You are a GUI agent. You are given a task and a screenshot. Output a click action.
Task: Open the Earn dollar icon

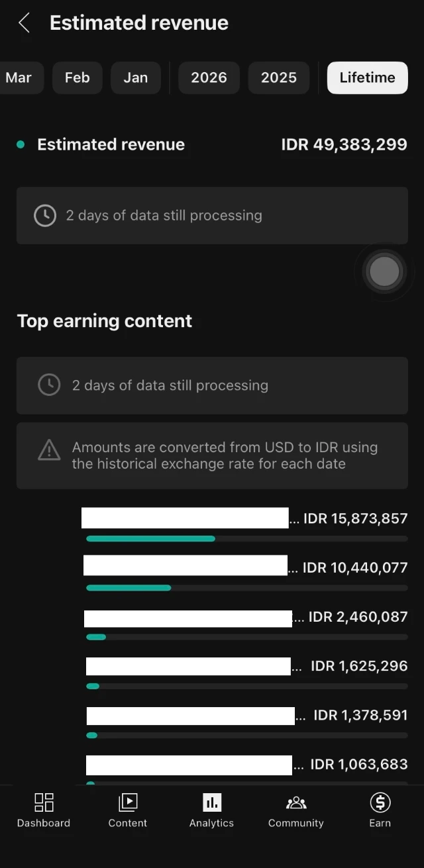pos(380,802)
